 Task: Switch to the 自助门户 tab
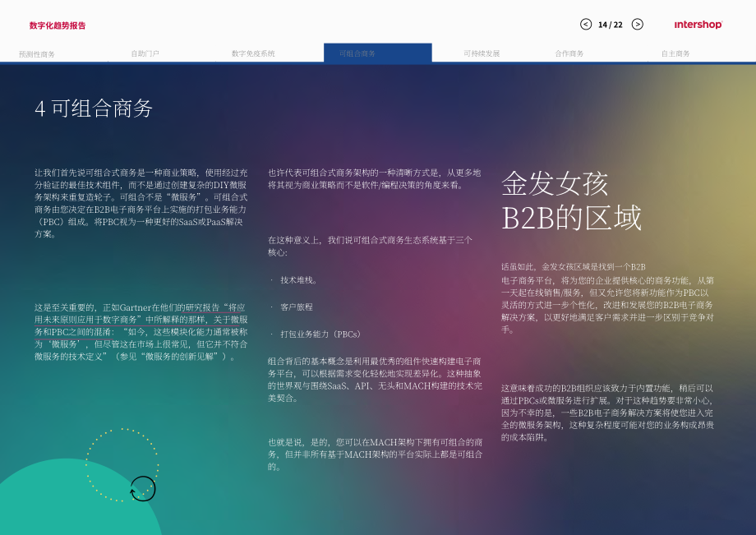(x=145, y=53)
